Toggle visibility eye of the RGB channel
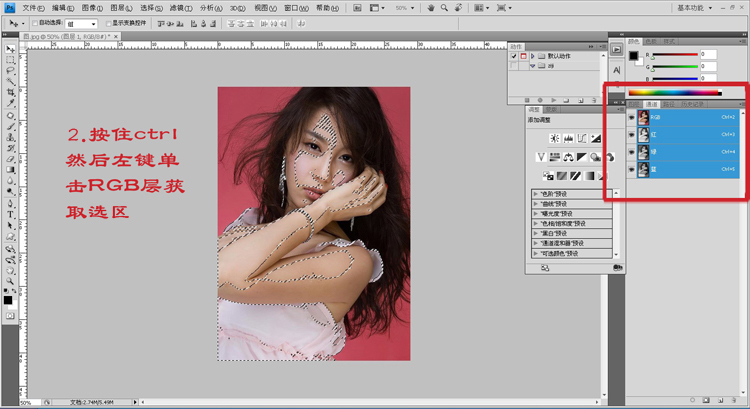 (632, 116)
